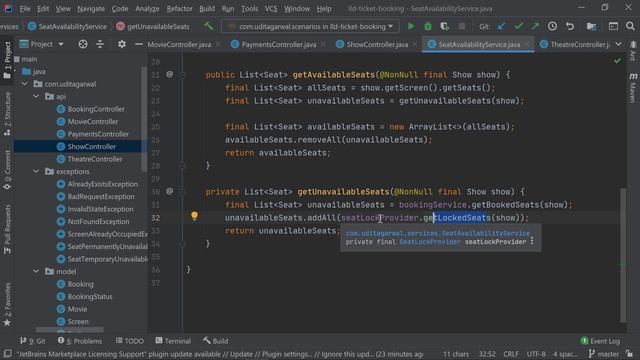Click SeatLockProvider link in tooltip
Image resolution: width=640 pixels, height=360 pixels.
tap(430, 242)
